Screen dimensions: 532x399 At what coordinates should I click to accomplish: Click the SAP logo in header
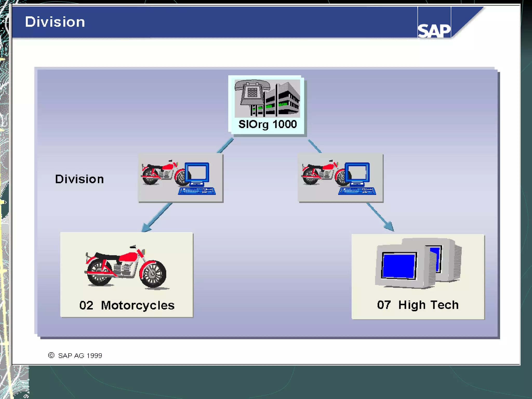[434, 31]
